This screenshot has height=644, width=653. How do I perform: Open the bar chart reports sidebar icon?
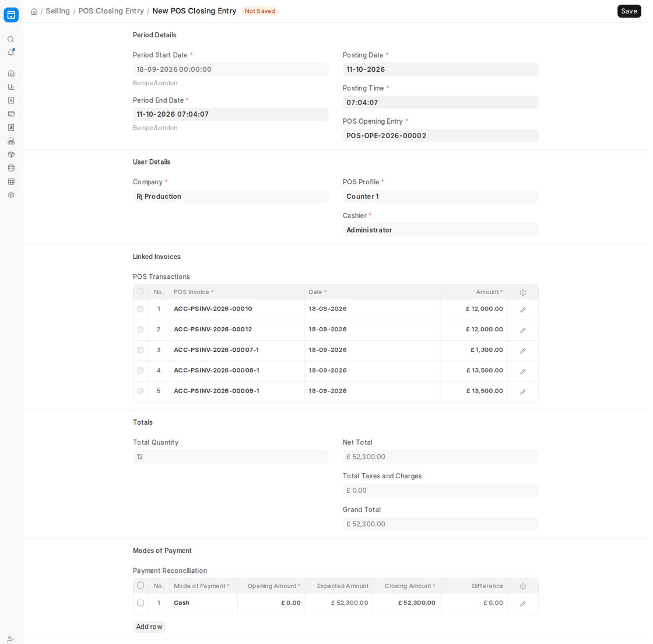11,87
